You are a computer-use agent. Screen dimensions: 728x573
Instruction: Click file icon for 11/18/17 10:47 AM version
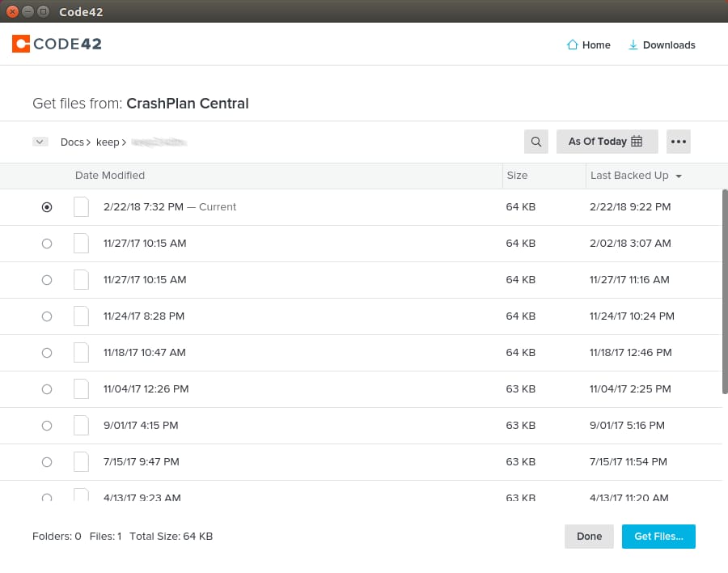(81, 352)
